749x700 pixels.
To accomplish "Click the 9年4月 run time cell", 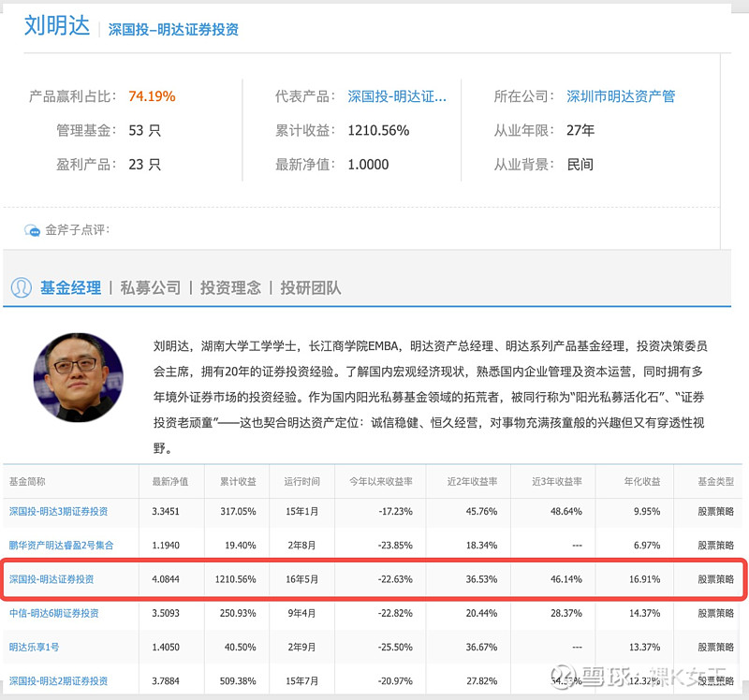I will tap(301, 613).
